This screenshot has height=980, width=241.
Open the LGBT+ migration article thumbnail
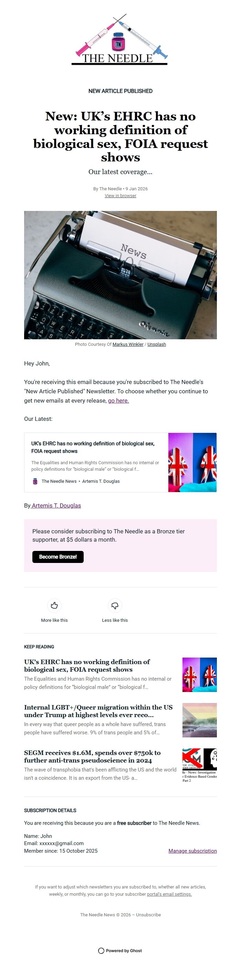(199, 720)
